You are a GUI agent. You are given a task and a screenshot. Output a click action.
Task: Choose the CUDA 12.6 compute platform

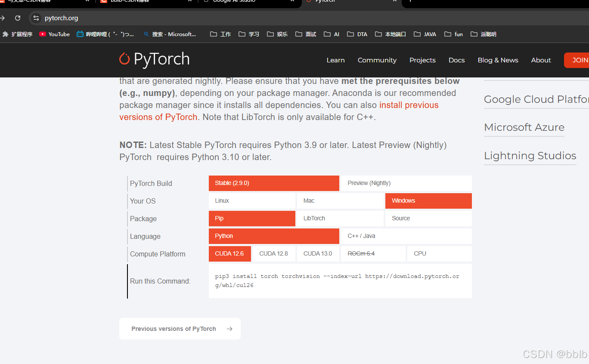pos(230,254)
